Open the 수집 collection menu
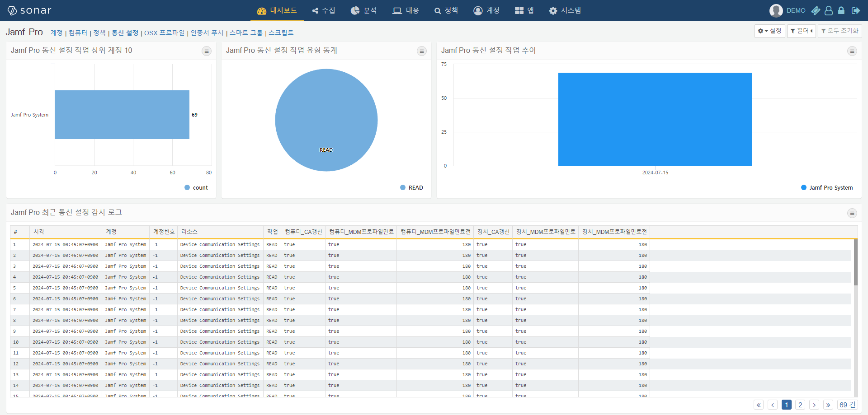The height and width of the screenshot is (415, 868). pos(324,10)
